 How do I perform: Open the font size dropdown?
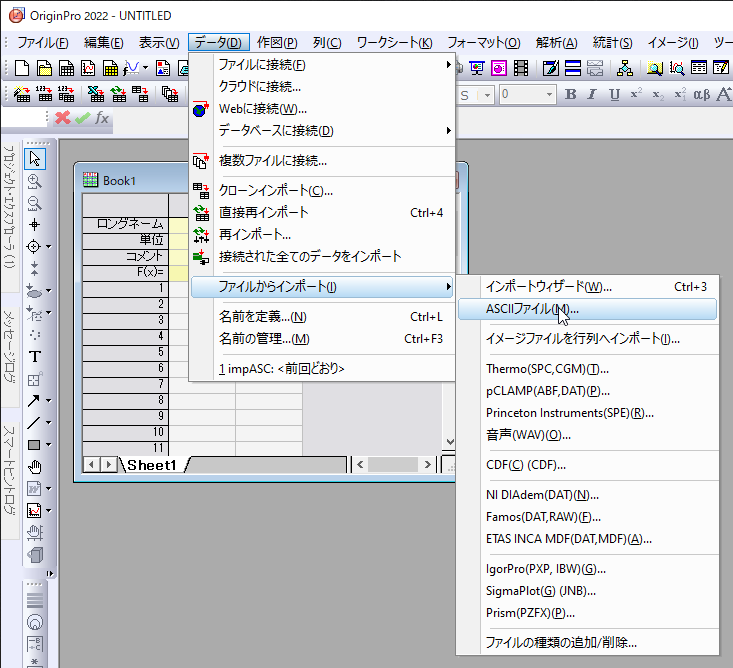tap(549, 95)
